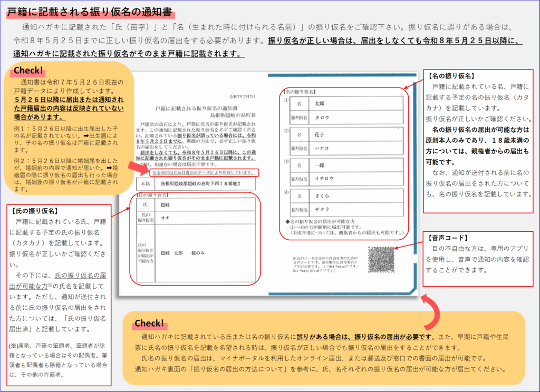Click the cell '隠岐 太郎 様のみ'
This screenshot has height=392, width=540.
(205, 253)
